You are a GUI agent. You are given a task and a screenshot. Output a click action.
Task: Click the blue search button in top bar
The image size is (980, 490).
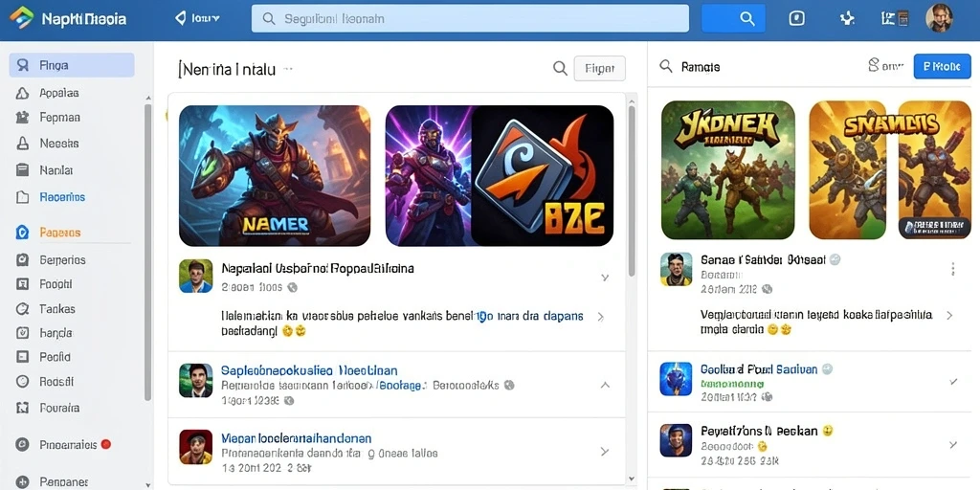click(734, 18)
